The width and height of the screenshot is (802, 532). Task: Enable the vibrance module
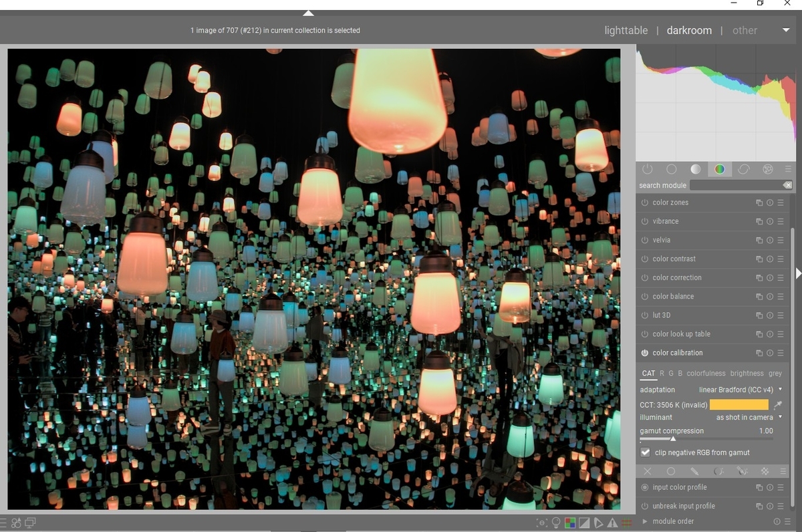pyautogui.click(x=645, y=221)
